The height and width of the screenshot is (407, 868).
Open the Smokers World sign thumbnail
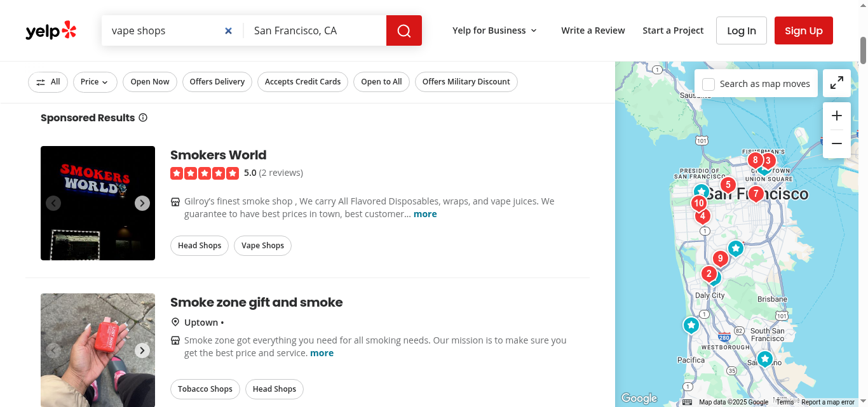point(98,203)
